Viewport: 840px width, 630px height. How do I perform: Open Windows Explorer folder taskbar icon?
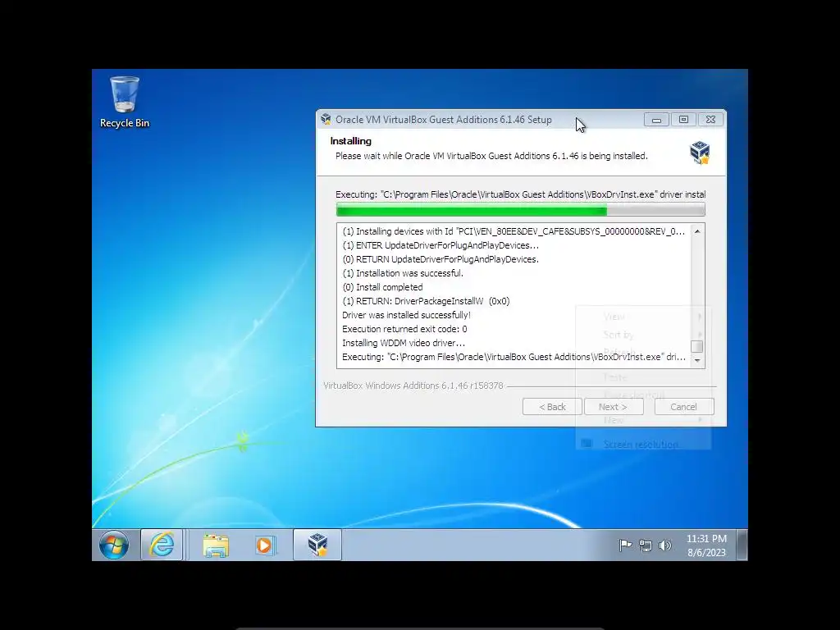point(216,546)
